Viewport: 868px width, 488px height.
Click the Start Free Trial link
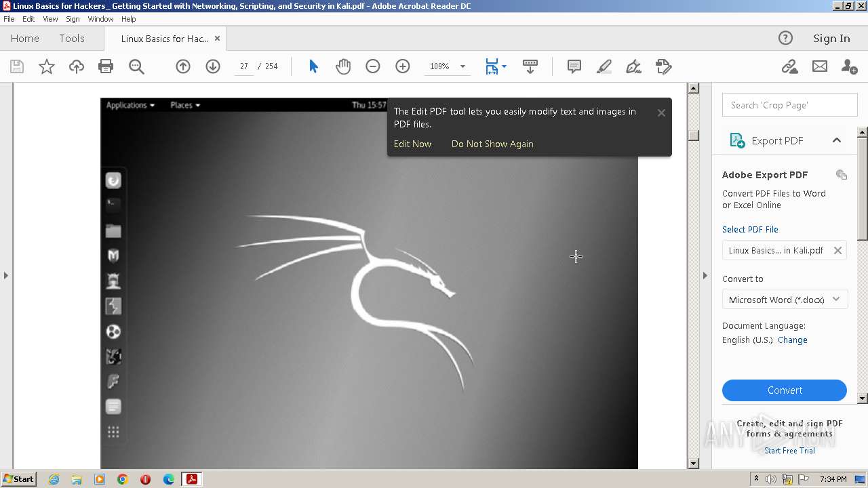(789, 451)
